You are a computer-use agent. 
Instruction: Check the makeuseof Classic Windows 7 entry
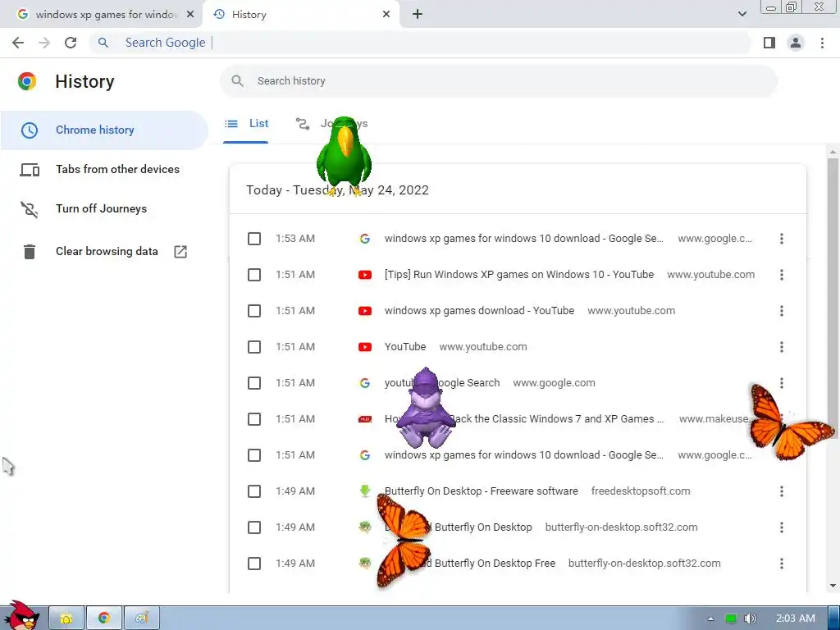254,419
